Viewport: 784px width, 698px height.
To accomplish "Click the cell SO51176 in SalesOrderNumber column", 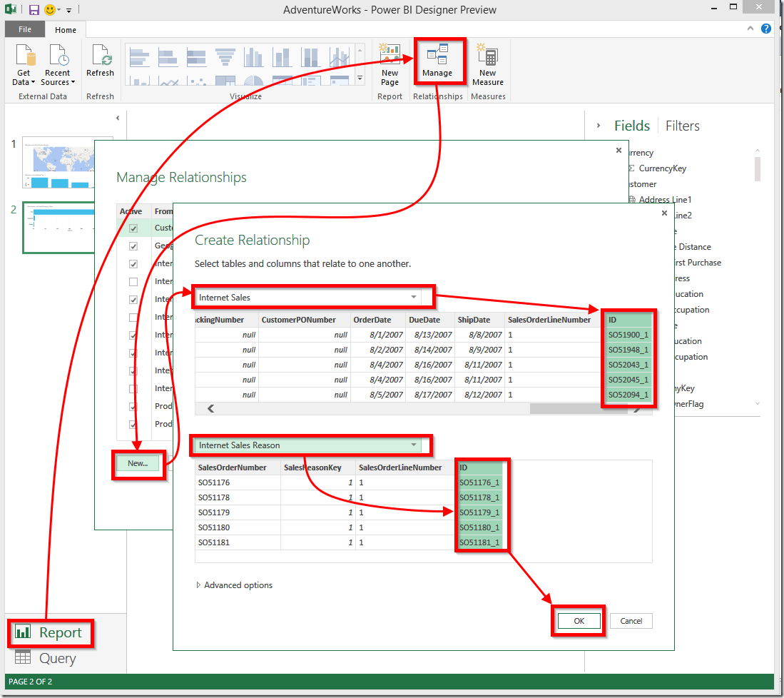I will [213, 482].
